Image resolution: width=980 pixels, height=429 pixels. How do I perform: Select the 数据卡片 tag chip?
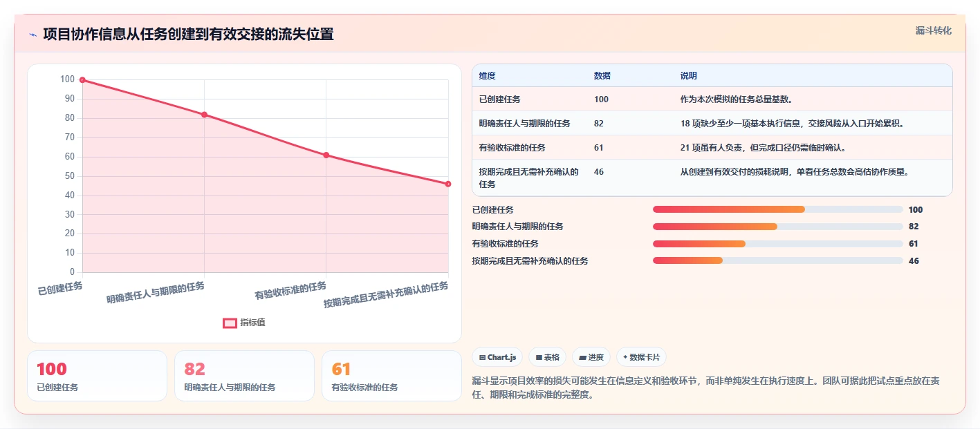coord(641,357)
